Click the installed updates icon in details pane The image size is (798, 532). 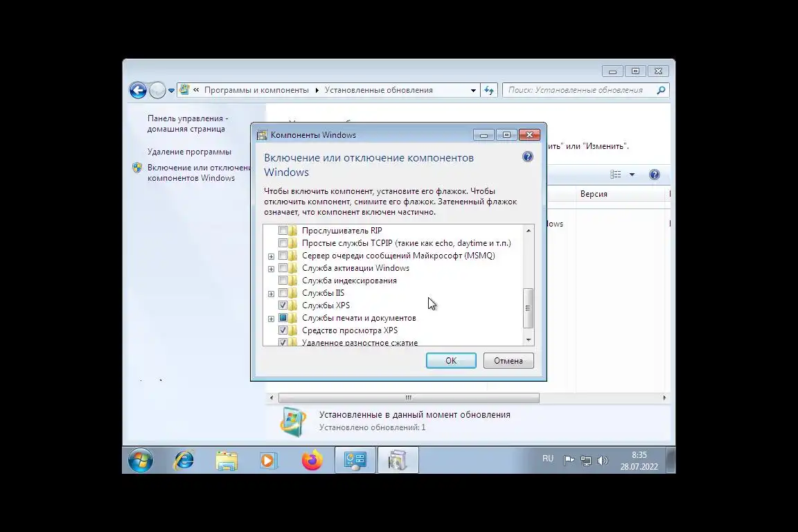tap(293, 422)
